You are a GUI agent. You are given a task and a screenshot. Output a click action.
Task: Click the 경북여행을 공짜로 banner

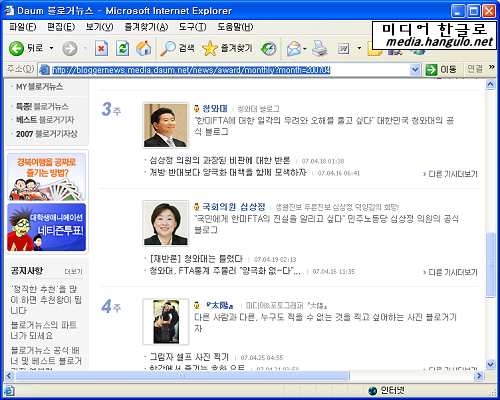pyautogui.click(x=46, y=177)
